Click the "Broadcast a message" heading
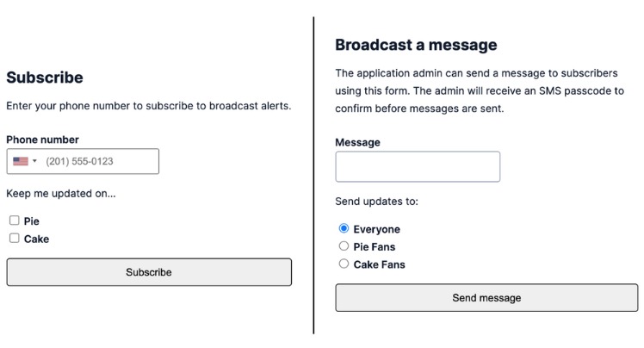The image size is (644, 348). (x=416, y=45)
